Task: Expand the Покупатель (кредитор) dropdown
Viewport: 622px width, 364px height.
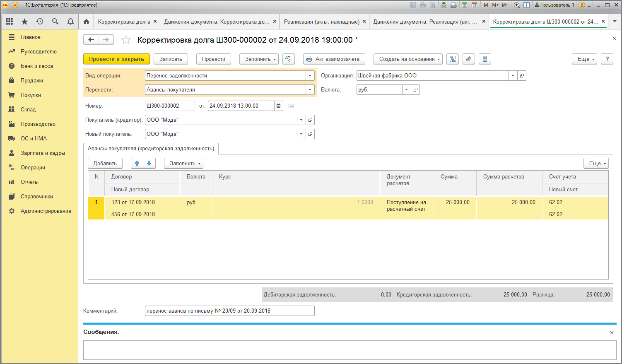Action: [301, 120]
